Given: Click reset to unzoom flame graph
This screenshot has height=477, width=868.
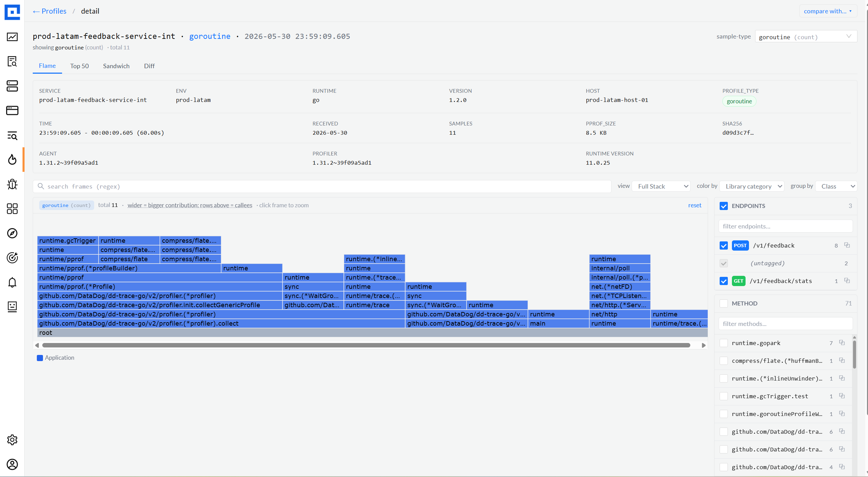Looking at the screenshot, I should 695,205.
